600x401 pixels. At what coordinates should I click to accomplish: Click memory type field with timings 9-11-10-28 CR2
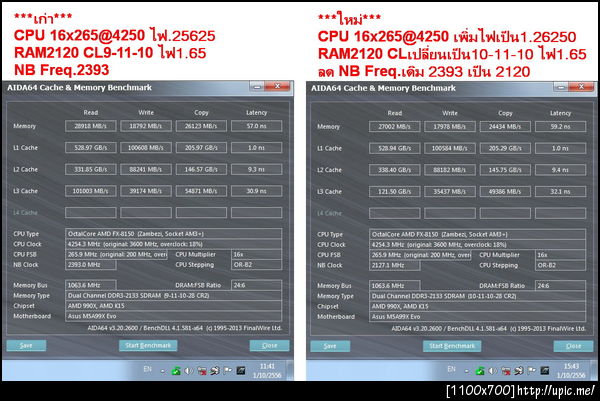(x=174, y=296)
